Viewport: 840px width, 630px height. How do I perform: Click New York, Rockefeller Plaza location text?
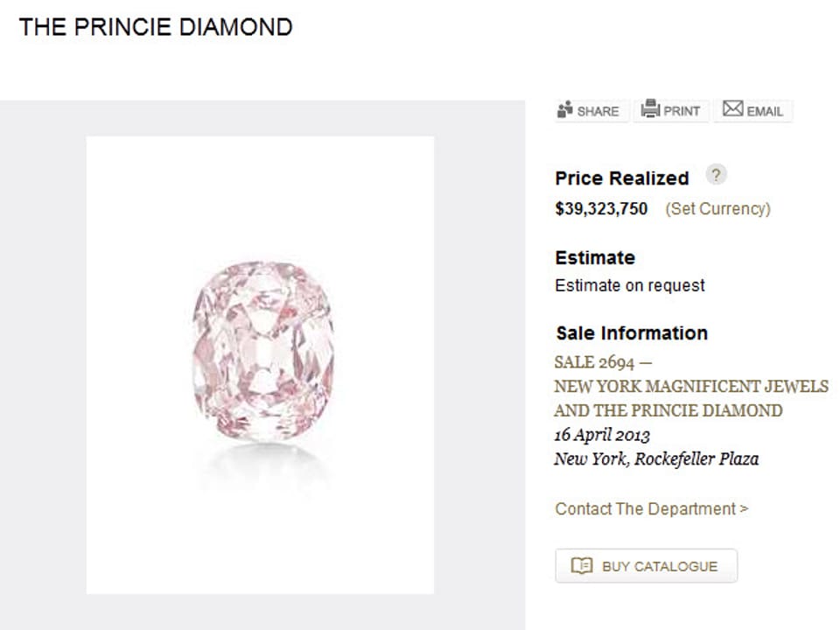tap(655, 458)
